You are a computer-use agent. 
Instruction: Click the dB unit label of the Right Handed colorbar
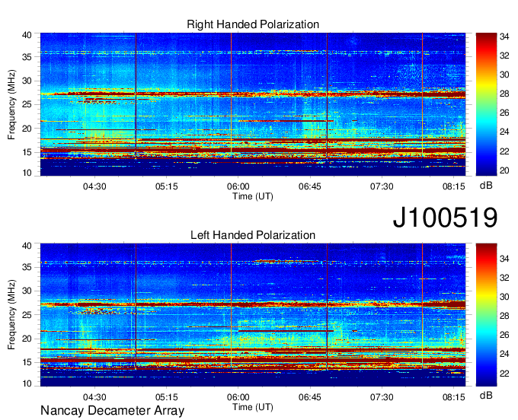[486, 186]
